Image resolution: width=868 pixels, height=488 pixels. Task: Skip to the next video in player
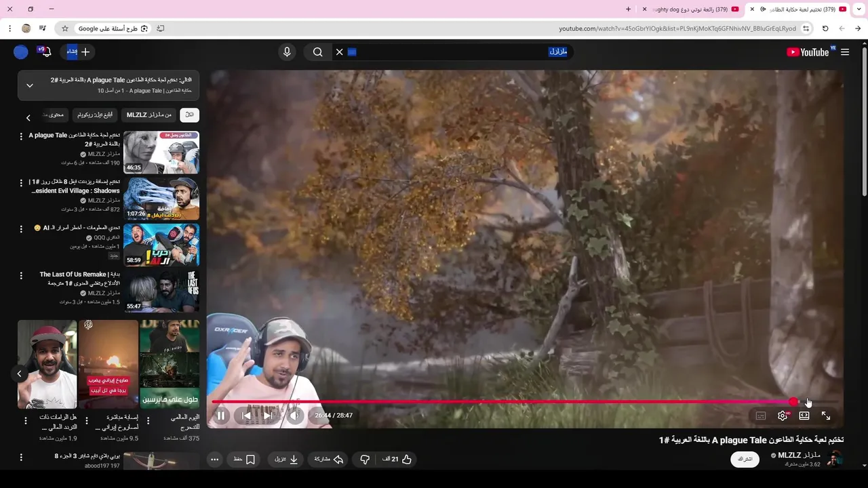(x=268, y=415)
